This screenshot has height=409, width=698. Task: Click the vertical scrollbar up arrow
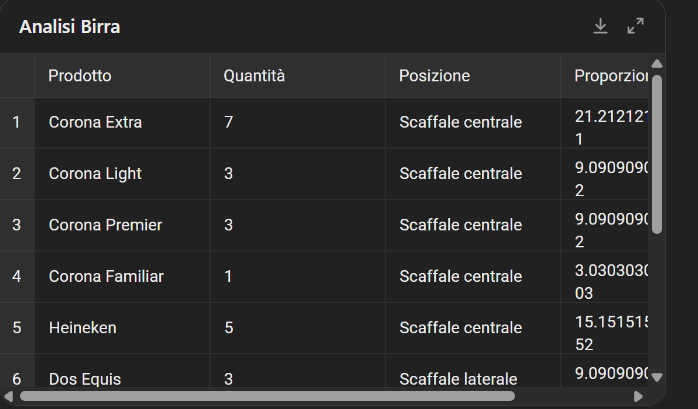[x=657, y=64]
